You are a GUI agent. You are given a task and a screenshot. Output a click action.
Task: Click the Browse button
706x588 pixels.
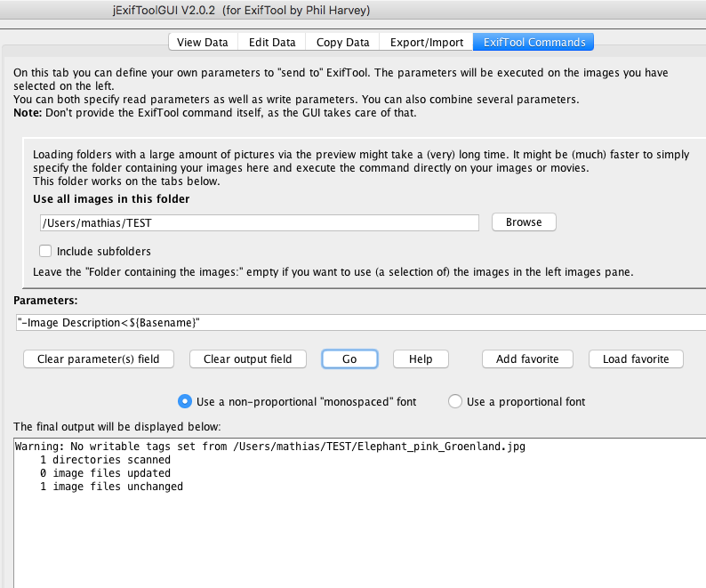point(524,222)
